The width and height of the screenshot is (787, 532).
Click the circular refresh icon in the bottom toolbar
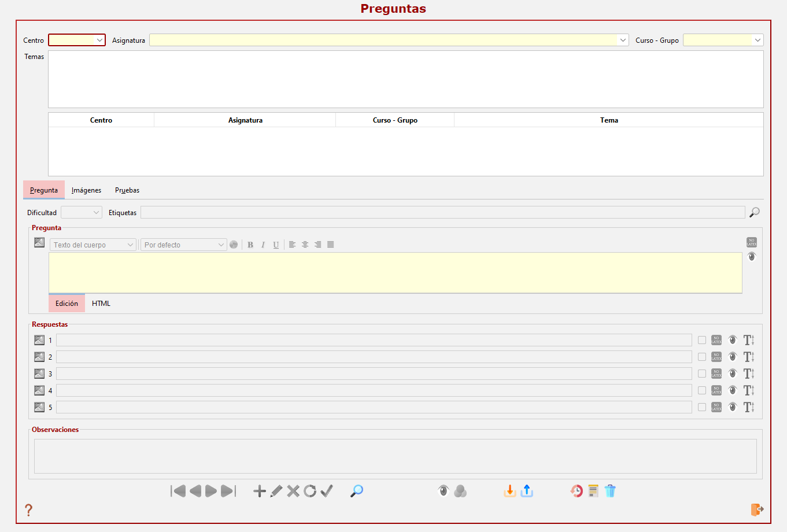tap(310, 491)
